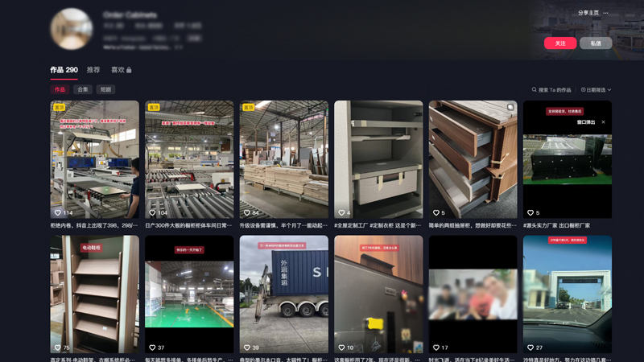Click the 搜索 Ta 的作品 search field
Screen dimensions: 644x362
[551, 90]
